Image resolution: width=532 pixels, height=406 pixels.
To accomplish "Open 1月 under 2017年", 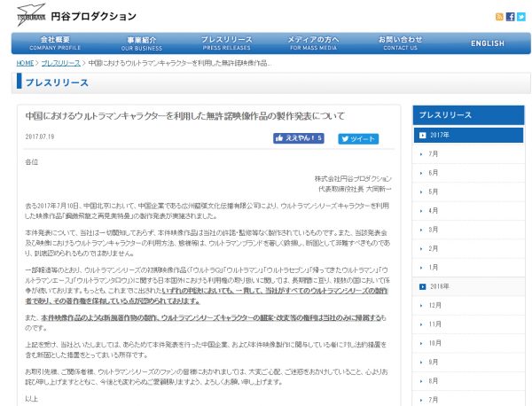I will tap(468, 268).
